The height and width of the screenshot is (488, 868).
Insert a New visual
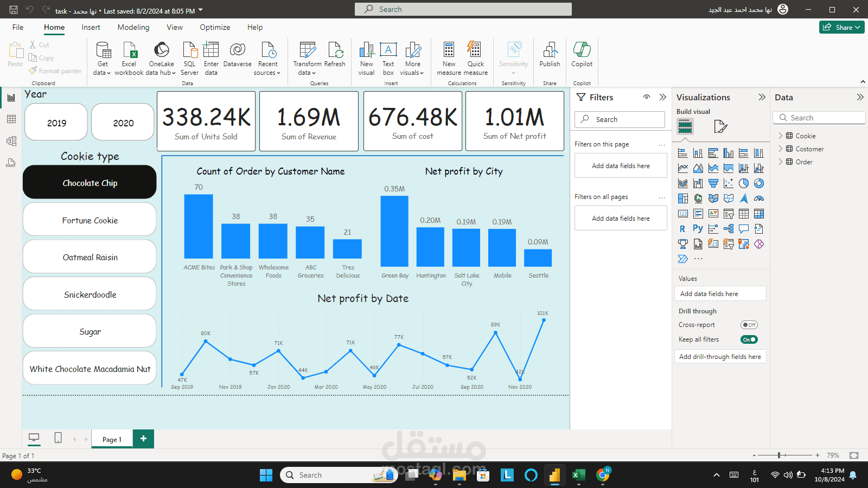[x=366, y=59]
